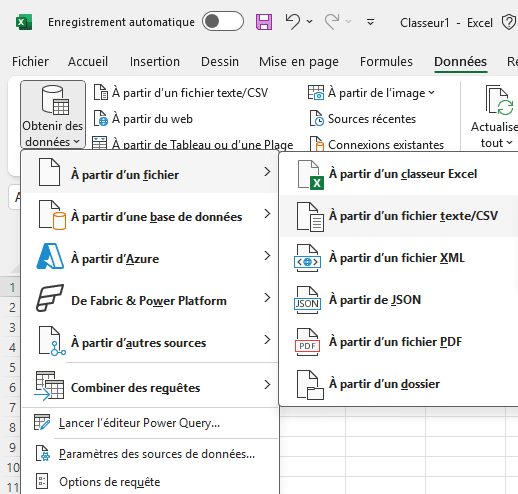Click ribbon button À partir du web
Image resolution: width=518 pixels, height=494 pixels.
[x=143, y=119]
